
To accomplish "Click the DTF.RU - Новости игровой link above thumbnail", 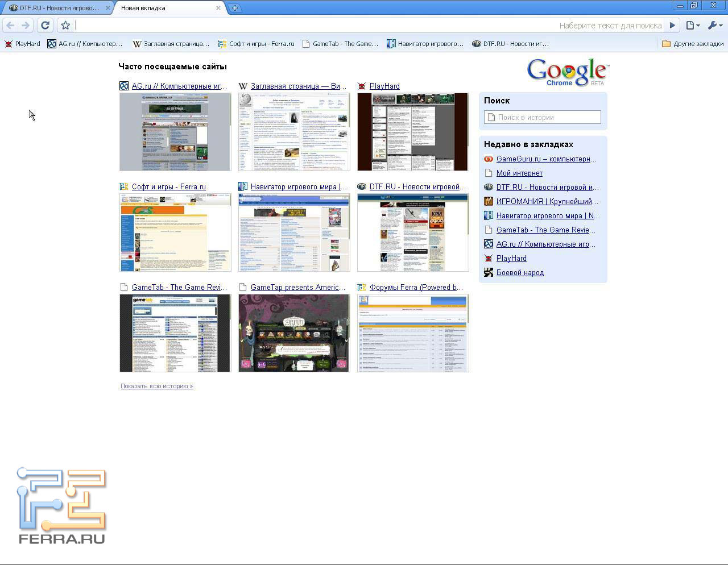I will tap(417, 186).
